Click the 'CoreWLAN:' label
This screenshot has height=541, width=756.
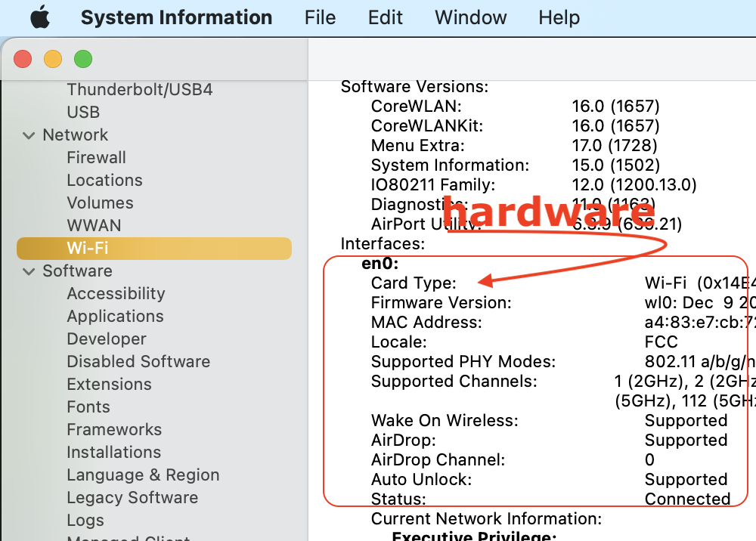tap(416, 106)
